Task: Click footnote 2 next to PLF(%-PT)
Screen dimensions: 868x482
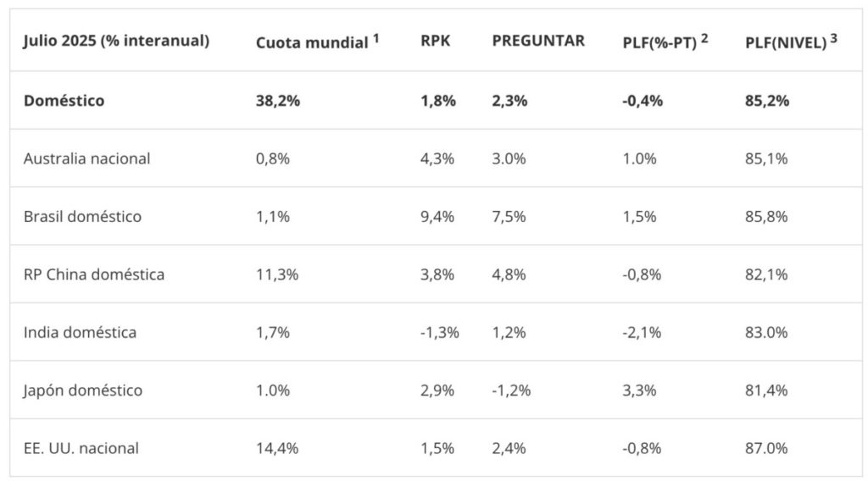Action: [x=704, y=37]
